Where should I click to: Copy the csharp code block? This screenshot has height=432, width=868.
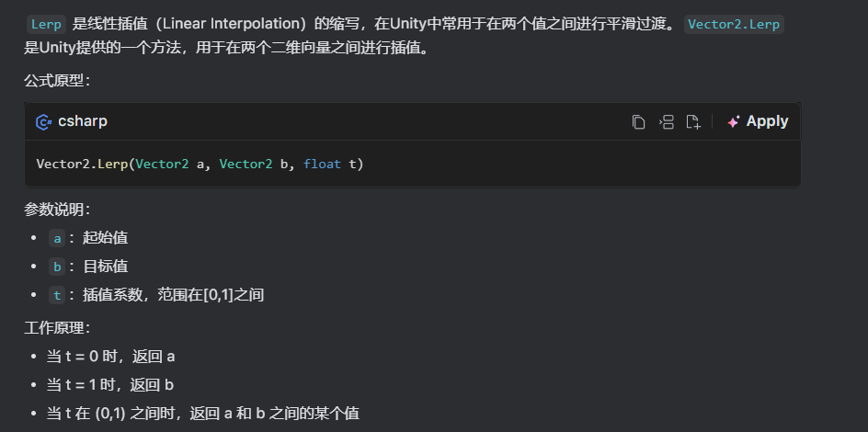coord(638,122)
